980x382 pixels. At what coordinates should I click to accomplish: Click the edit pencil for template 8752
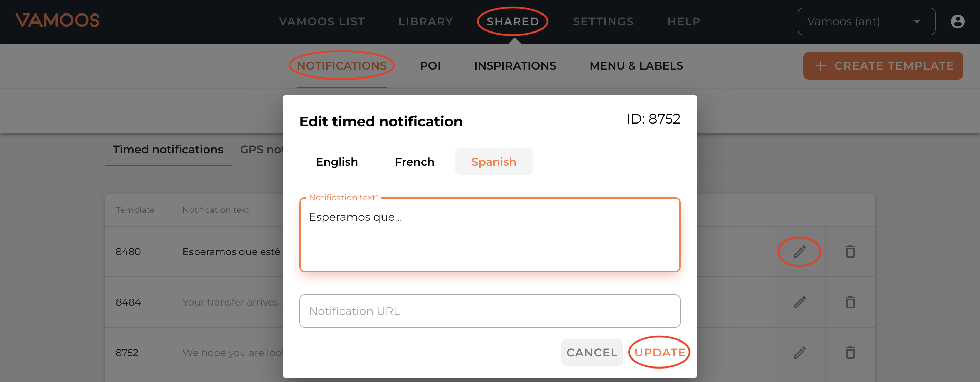coord(799,353)
